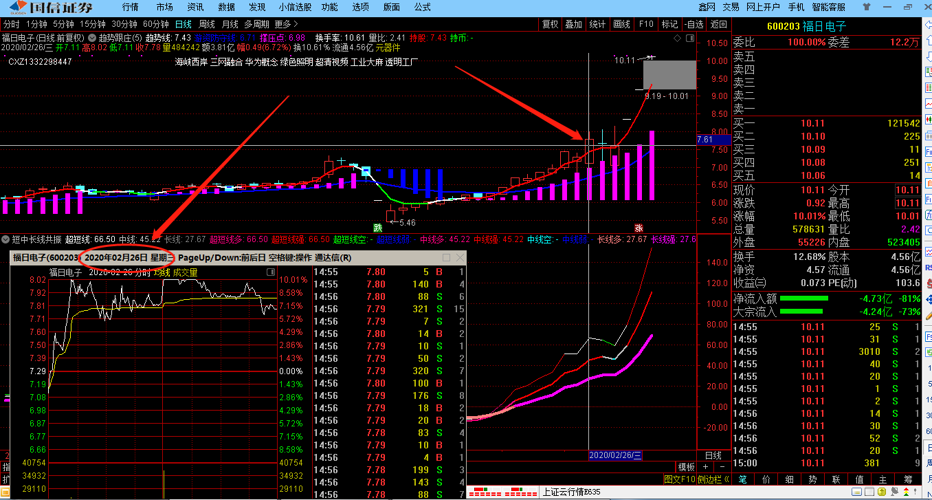The width and height of the screenshot is (932, 500).
Task: Select the 筹 chip distribution tab
Action: tap(908, 479)
